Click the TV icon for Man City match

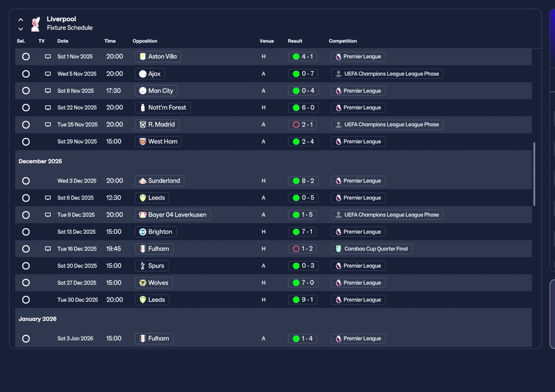tap(48, 91)
